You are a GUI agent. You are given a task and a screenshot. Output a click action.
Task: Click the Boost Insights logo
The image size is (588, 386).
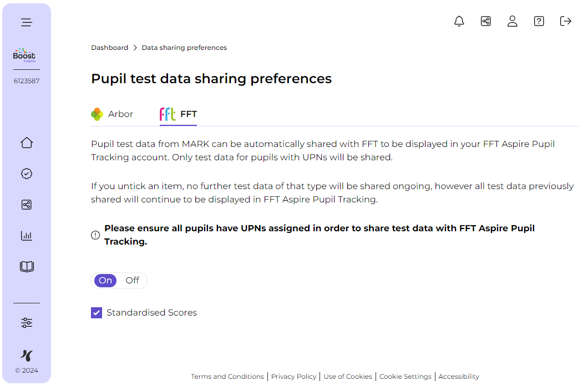(x=24, y=55)
